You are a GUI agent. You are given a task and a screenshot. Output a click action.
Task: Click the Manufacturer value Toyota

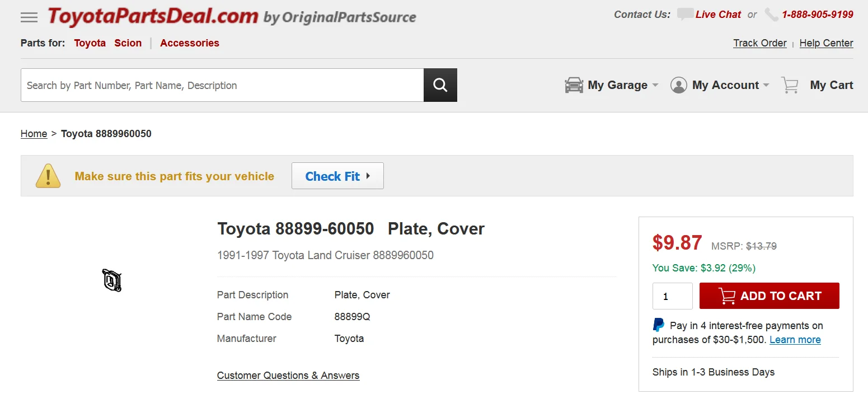click(349, 339)
